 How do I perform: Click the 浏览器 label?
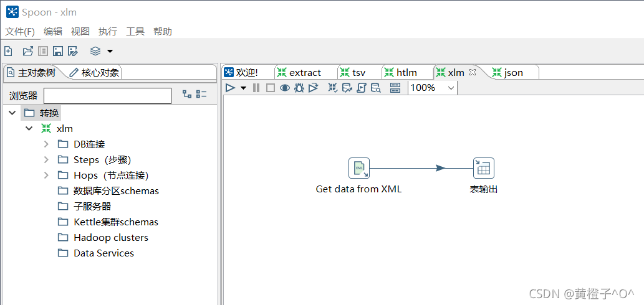pyautogui.click(x=24, y=96)
